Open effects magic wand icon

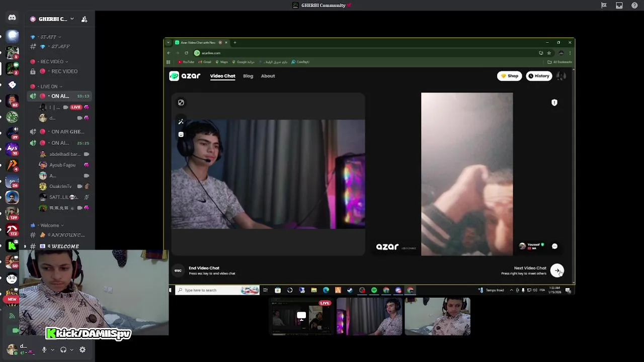coord(181,122)
